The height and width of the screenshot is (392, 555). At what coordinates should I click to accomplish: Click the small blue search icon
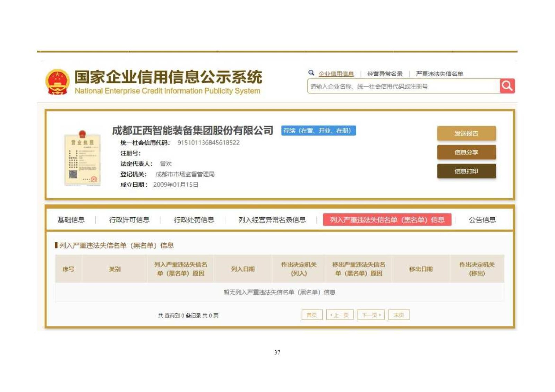point(311,73)
